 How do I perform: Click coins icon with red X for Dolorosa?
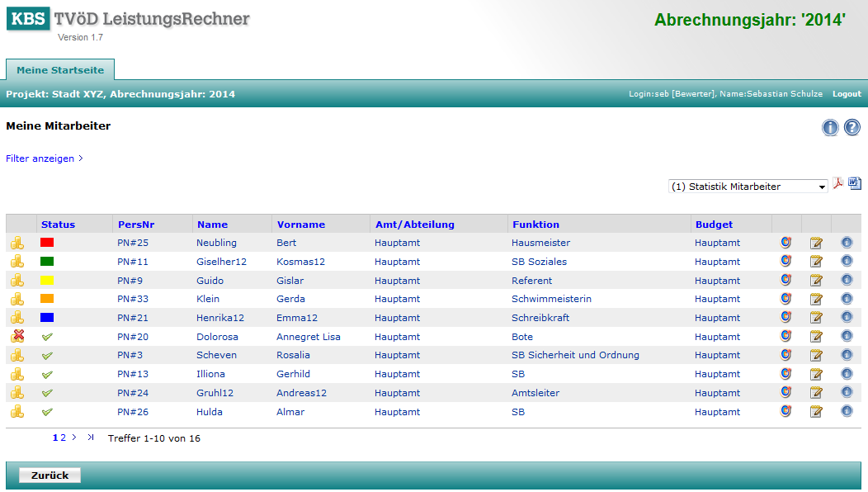(x=17, y=336)
